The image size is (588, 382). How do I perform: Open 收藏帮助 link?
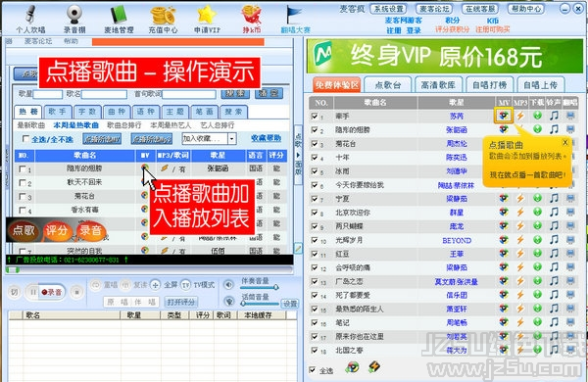coord(266,138)
